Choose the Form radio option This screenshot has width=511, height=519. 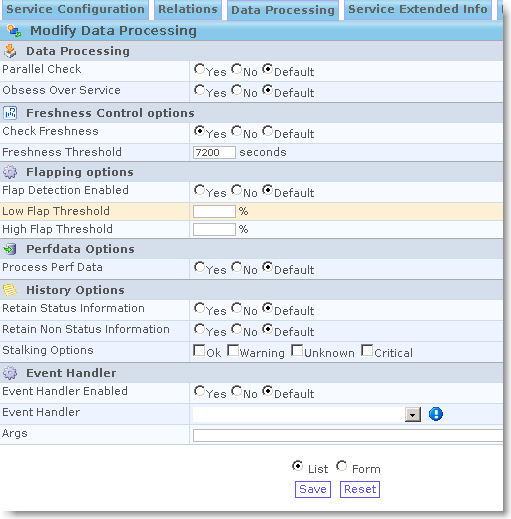pos(342,466)
